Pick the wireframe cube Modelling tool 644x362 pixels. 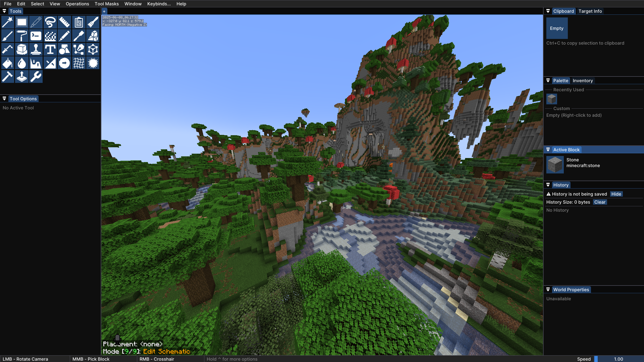[93, 49]
